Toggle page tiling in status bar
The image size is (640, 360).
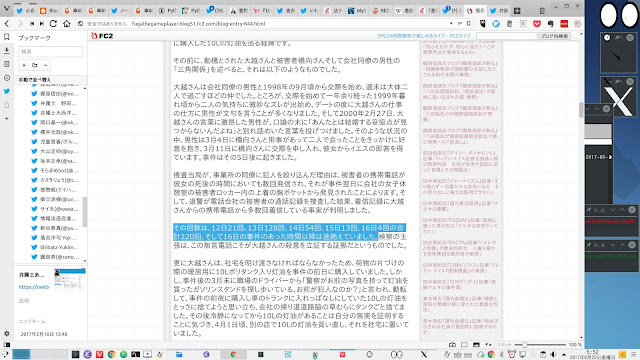464,345
